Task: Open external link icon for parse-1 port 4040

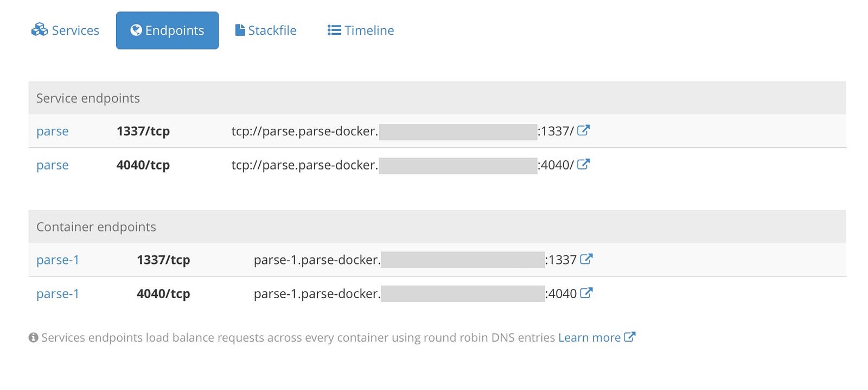Action: tap(586, 293)
